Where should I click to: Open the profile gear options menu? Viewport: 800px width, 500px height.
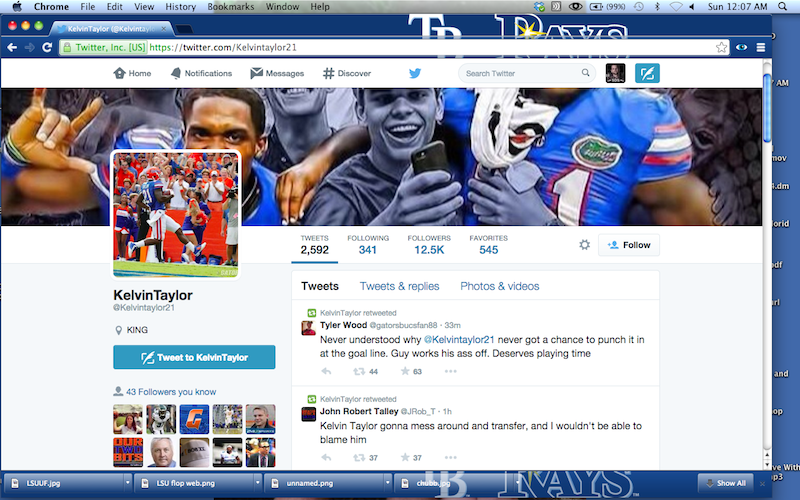tap(585, 245)
